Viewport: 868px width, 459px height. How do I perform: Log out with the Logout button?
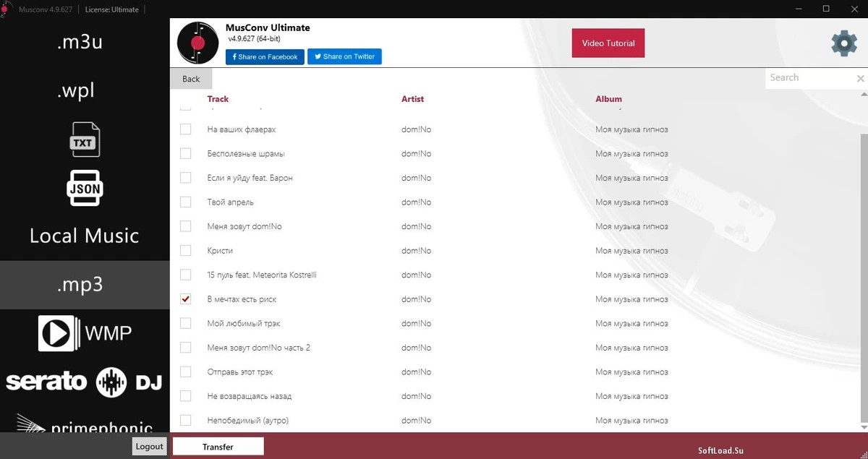150,446
